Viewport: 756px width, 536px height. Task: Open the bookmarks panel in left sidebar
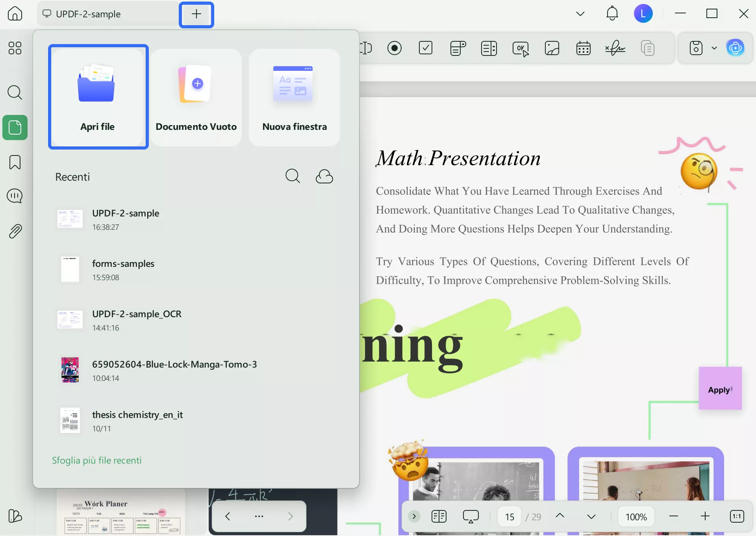(x=15, y=162)
